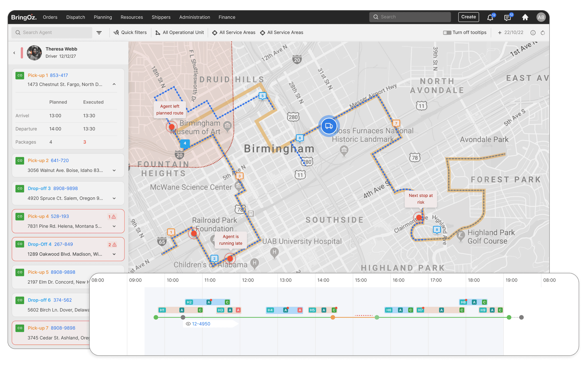This screenshot has height=365, width=588.
Task: Expand Pick-up 4 card
Action: pos(114,226)
